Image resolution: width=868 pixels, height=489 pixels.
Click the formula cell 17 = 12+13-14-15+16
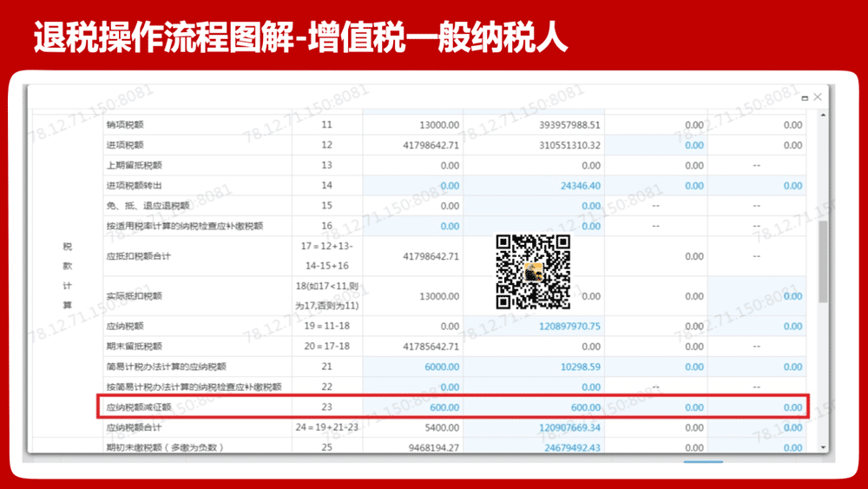pos(326,256)
